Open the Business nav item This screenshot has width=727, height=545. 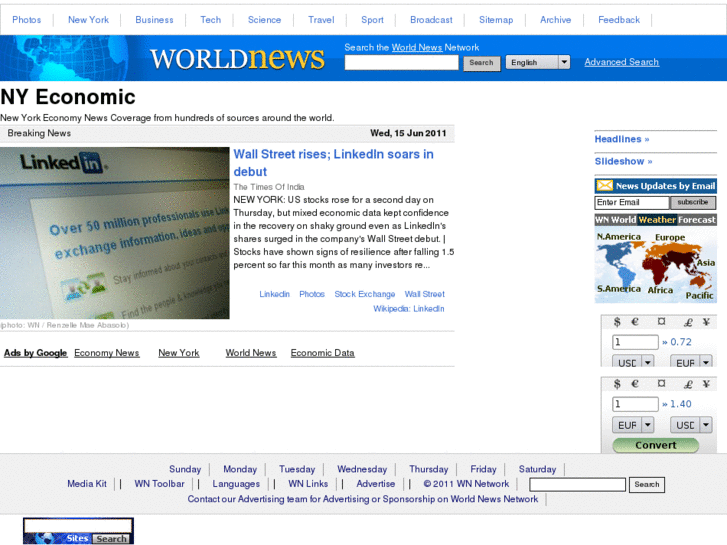tap(154, 20)
